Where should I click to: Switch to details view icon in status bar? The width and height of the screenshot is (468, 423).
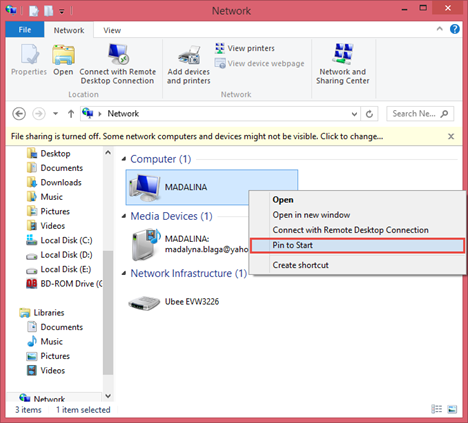[436, 409]
